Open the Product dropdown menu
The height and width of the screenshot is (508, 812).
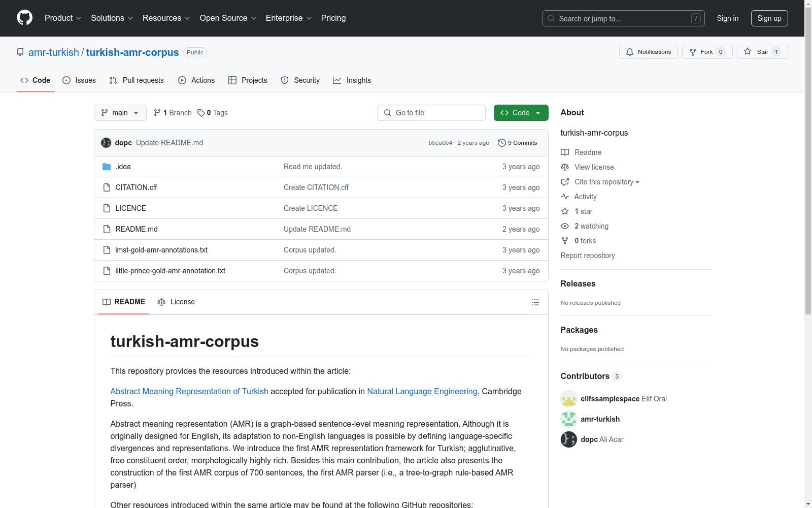(63, 18)
